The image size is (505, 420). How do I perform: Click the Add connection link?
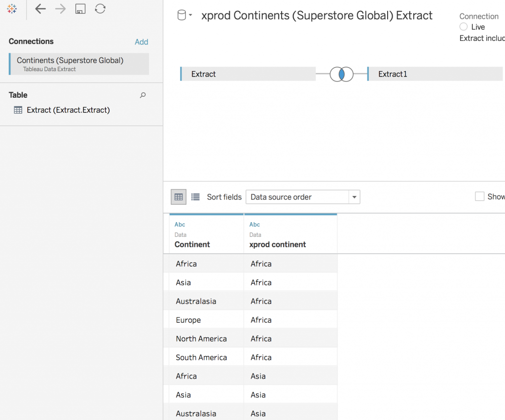click(x=142, y=42)
